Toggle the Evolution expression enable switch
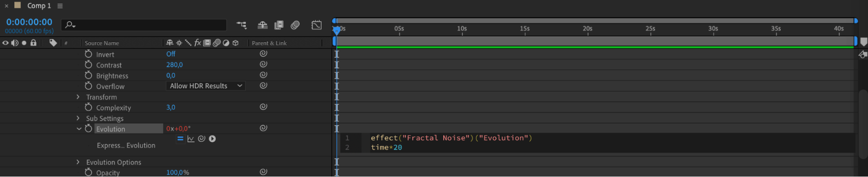Viewport: 868px width, 177px height. tap(180, 139)
